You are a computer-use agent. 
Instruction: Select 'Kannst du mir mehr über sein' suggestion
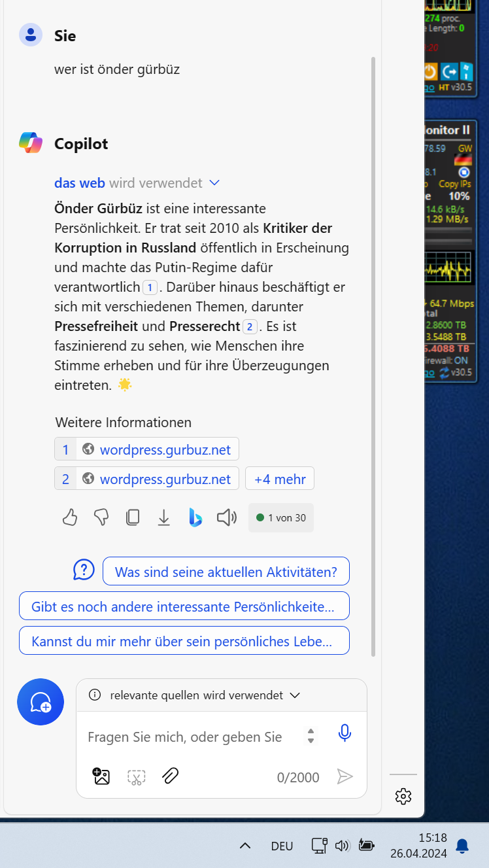point(184,640)
